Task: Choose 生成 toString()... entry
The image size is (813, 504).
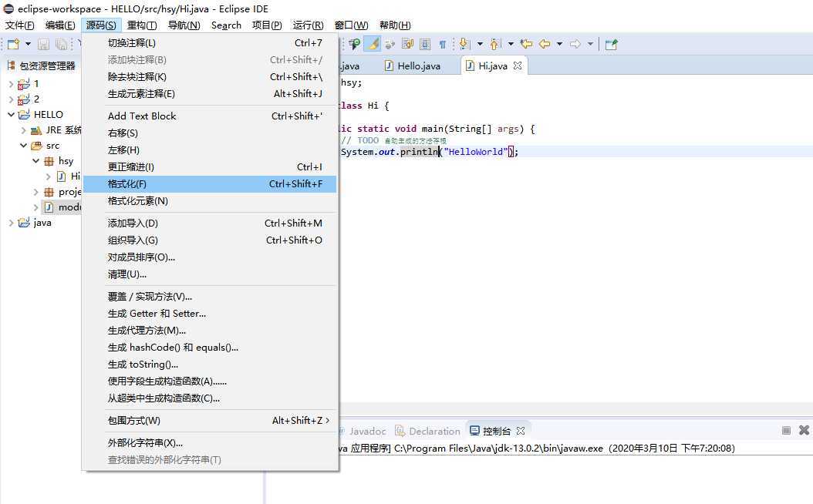Action: (210, 365)
